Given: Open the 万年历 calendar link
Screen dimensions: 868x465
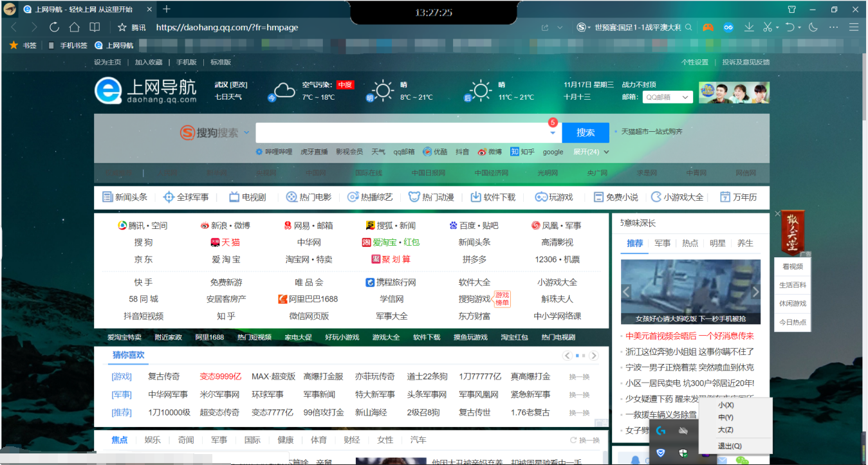Looking at the screenshot, I should point(738,197).
